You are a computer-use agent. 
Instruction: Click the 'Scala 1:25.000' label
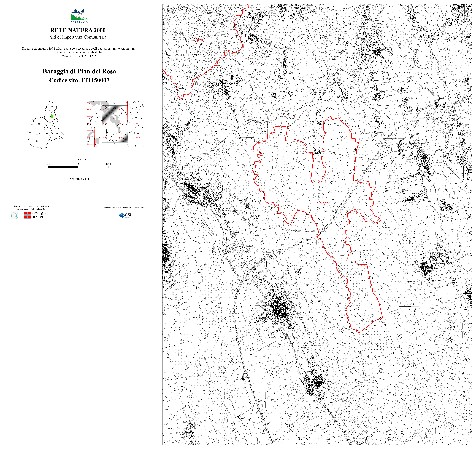pyautogui.click(x=79, y=159)
